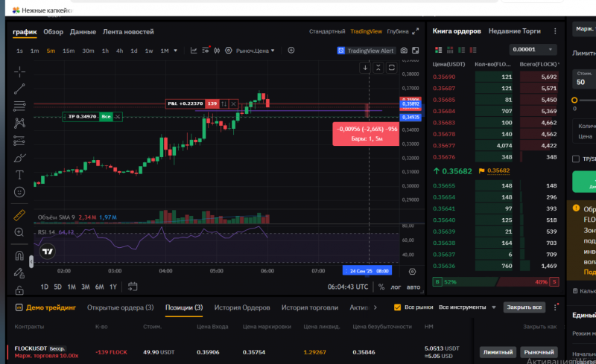Select the brush drawing tool
Image resolution: width=596 pixels, height=364 pixels.
(x=20, y=158)
